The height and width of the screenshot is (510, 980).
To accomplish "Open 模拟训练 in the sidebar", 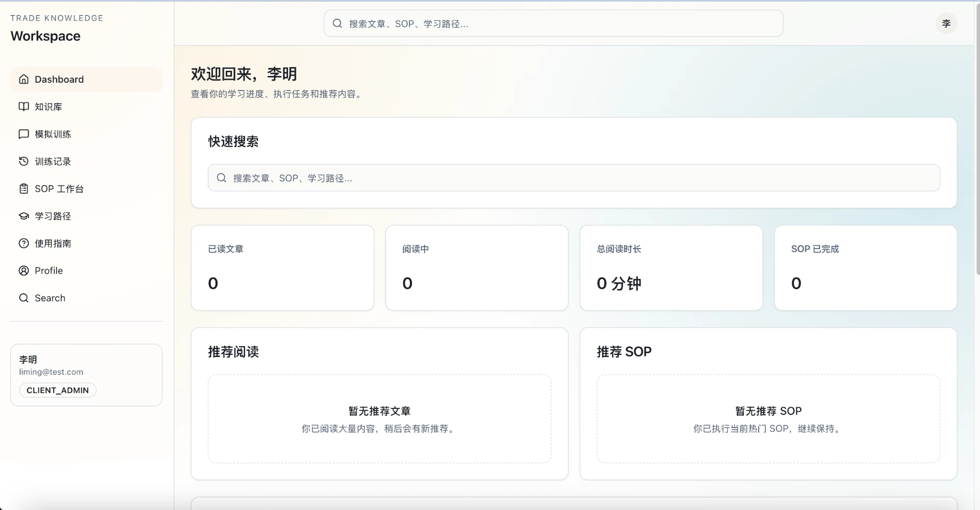I will pos(86,134).
